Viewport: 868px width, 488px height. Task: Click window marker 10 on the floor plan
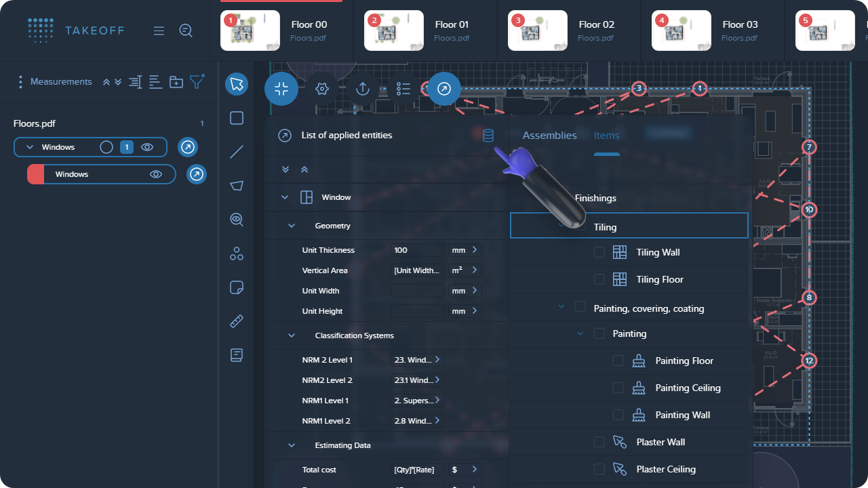tap(809, 210)
